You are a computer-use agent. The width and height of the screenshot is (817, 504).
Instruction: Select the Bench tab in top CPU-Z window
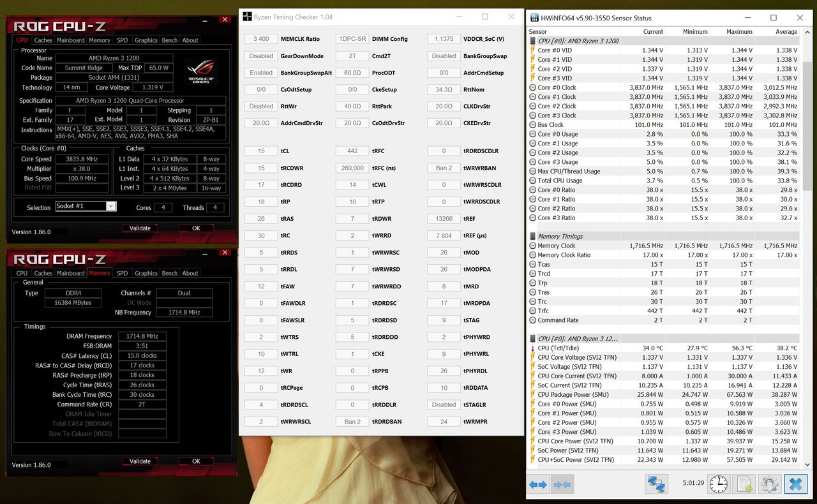(170, 40)
